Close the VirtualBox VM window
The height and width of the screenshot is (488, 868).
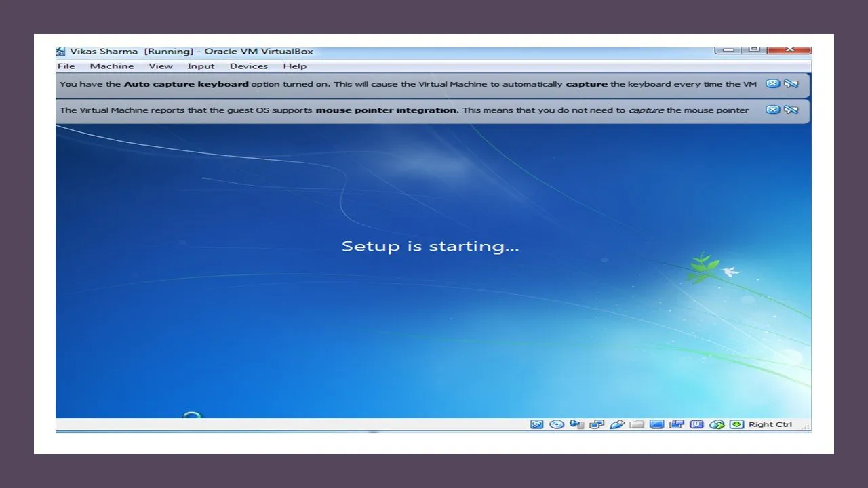point(789,50)
